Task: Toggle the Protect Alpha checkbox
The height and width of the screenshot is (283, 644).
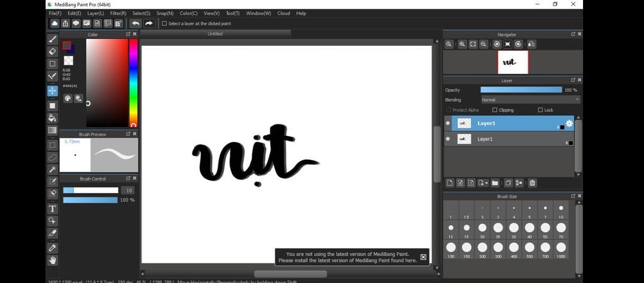Action: point(448,110)
